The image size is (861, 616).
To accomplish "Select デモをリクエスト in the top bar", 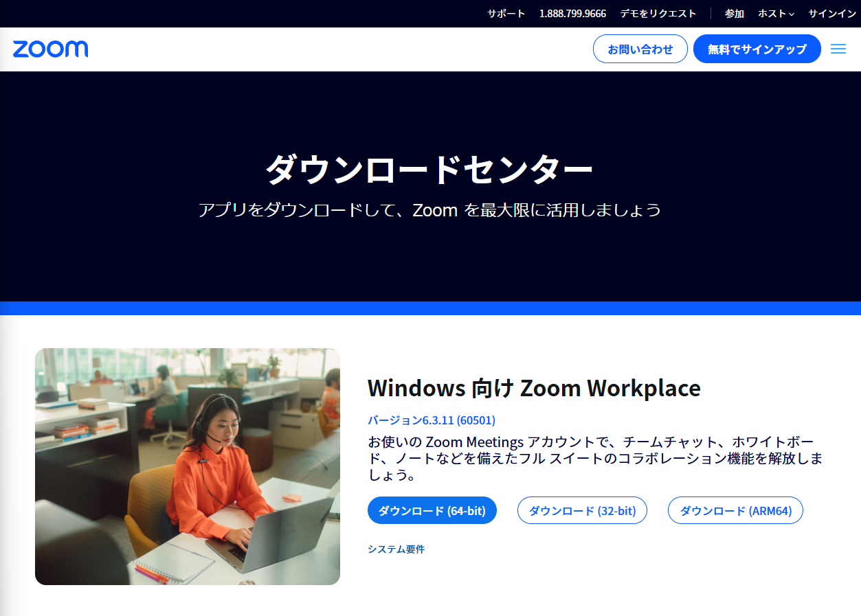I will [x=658, y=14].
